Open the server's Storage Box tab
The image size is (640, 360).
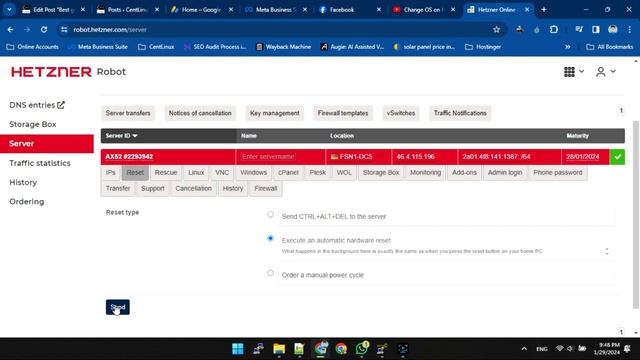pyautogui.click(x=381, y=173)
